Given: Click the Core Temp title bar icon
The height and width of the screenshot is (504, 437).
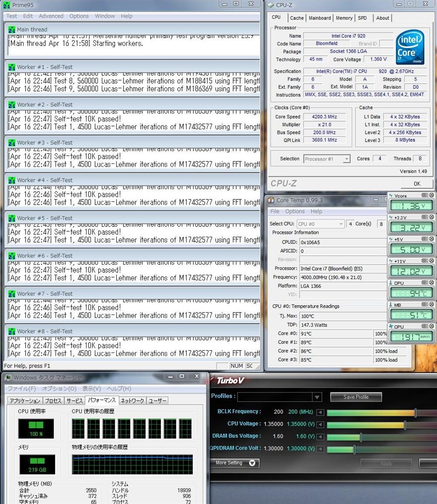Looking at the screenshot, I should (271, 200).
